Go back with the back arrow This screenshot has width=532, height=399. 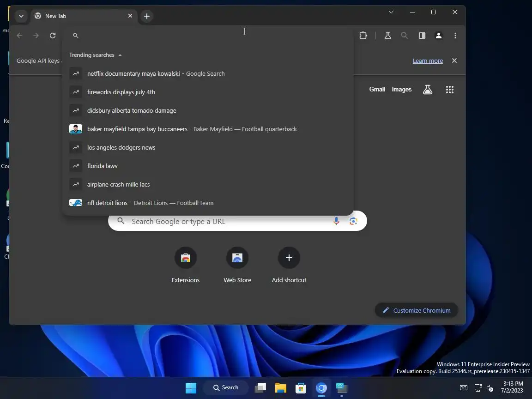point(20,35)
